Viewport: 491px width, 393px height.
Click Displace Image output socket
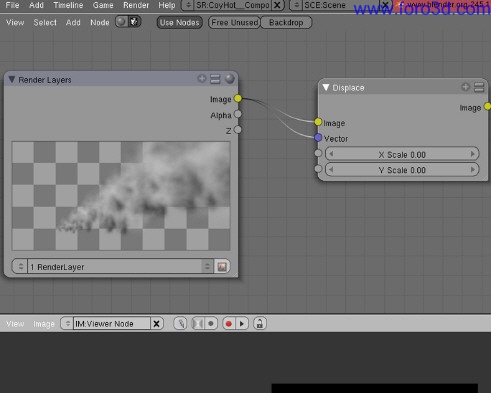487,107
